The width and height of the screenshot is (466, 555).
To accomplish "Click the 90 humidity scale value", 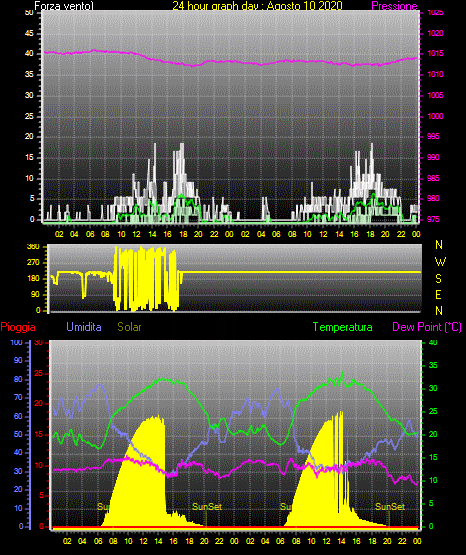I will point(18,361).
